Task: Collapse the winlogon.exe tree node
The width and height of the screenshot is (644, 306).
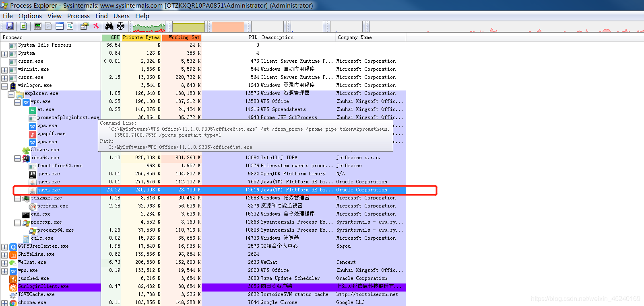Action: (x=5, y=86)
